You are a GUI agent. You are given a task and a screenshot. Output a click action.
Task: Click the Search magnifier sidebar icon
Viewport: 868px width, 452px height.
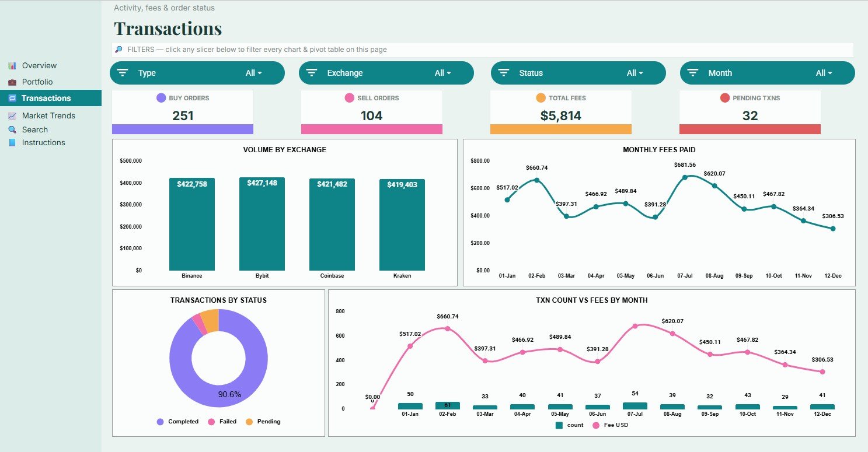(12, 129)
